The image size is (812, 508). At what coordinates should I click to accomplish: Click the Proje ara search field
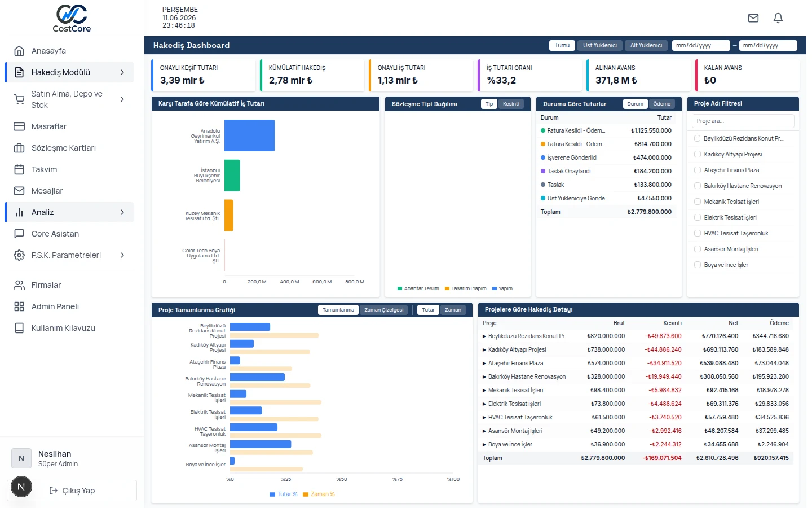coord(743,121)
